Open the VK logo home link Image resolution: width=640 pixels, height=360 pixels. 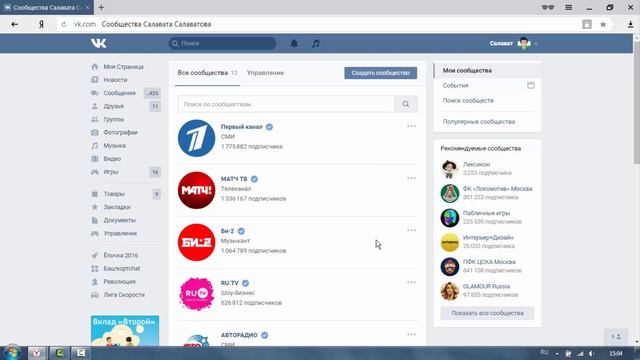98,43
